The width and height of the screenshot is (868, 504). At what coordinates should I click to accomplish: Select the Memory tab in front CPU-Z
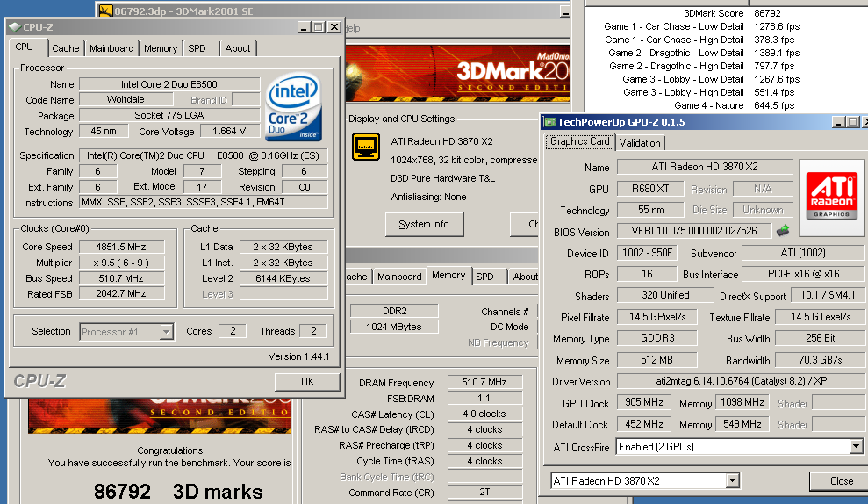coord(161,48)
